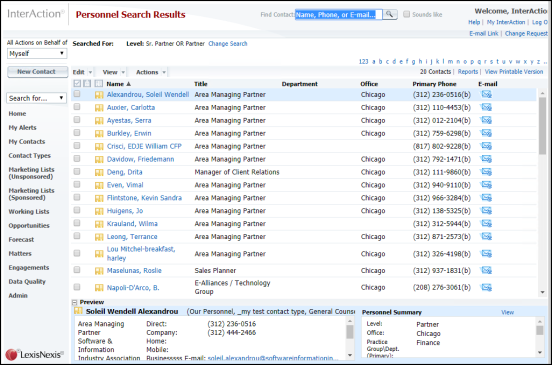Sort by the Name column header
Screen dimensions: 552x365
pyautogui.click(x=119, y=84)
